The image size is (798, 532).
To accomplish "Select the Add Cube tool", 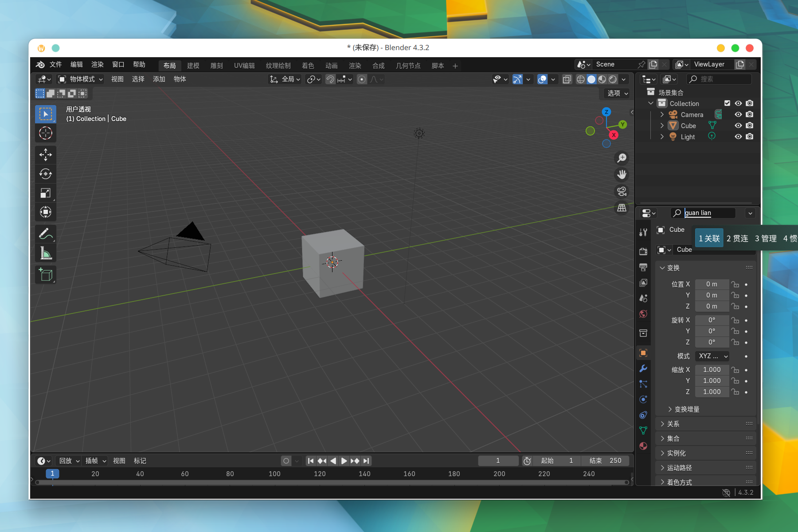I will pyautogui.click(x=46, y=274).
